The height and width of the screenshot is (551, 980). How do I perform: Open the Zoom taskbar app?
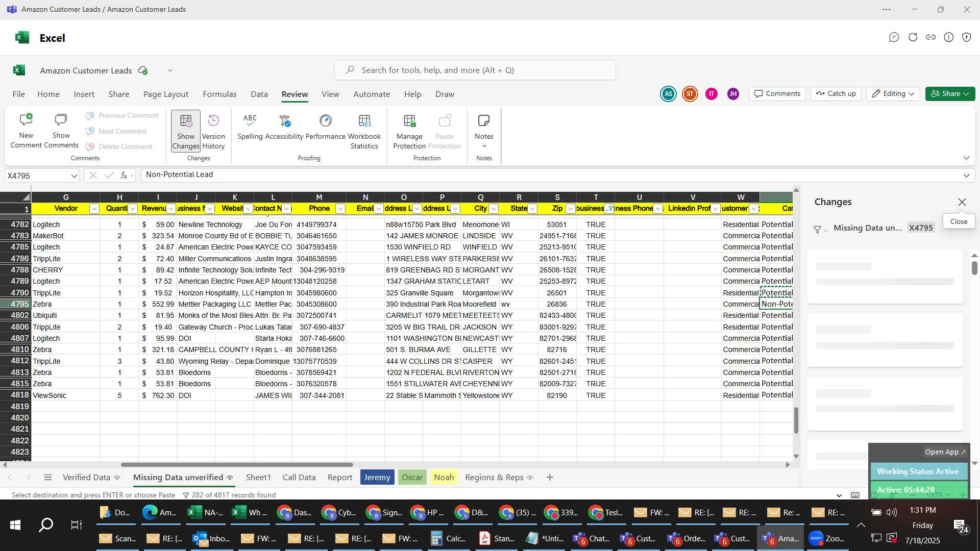coord(827,538)
